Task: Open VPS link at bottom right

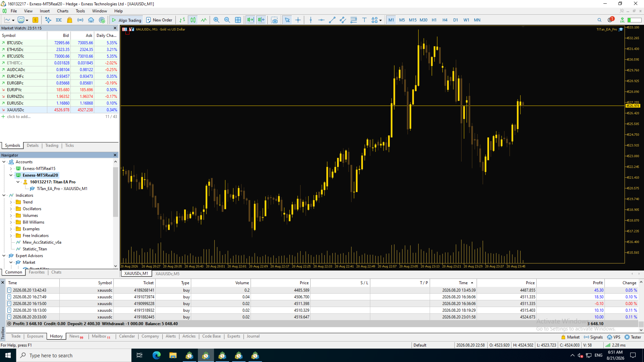Action: (x=614, y=337)
